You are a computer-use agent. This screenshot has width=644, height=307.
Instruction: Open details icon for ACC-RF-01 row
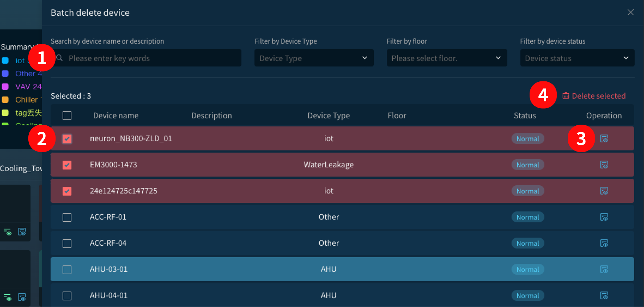pos(604,217)
